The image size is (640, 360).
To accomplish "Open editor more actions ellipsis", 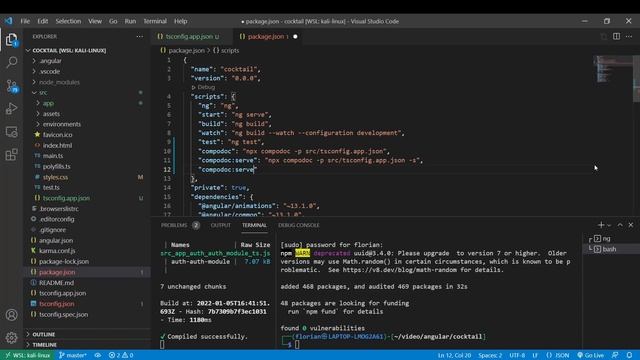I will click(629, 36).
